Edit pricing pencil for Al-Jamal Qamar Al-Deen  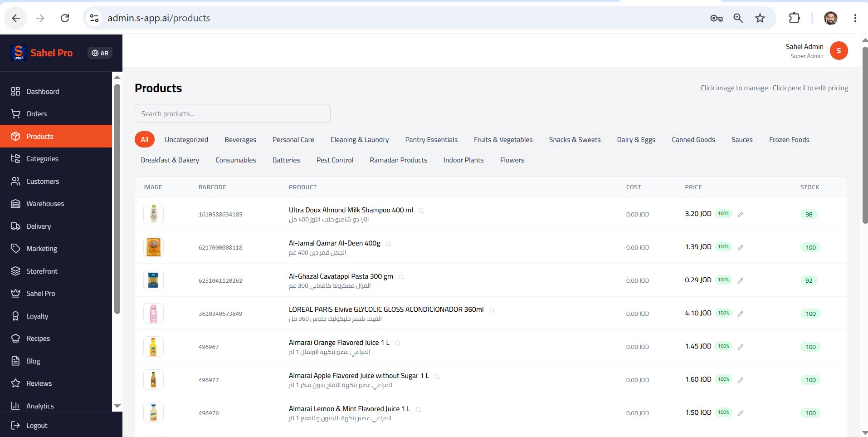point(741,247)
